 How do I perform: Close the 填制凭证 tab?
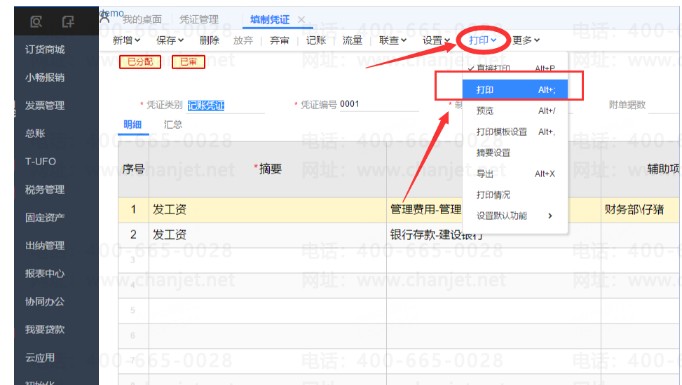(301, 20)
